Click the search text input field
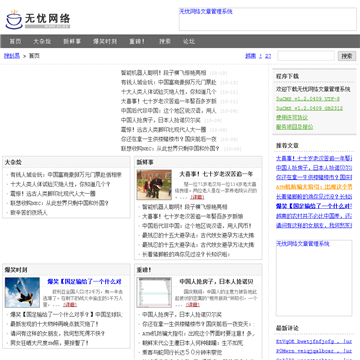This screenshot has height=360, width=360. (306, 56)
